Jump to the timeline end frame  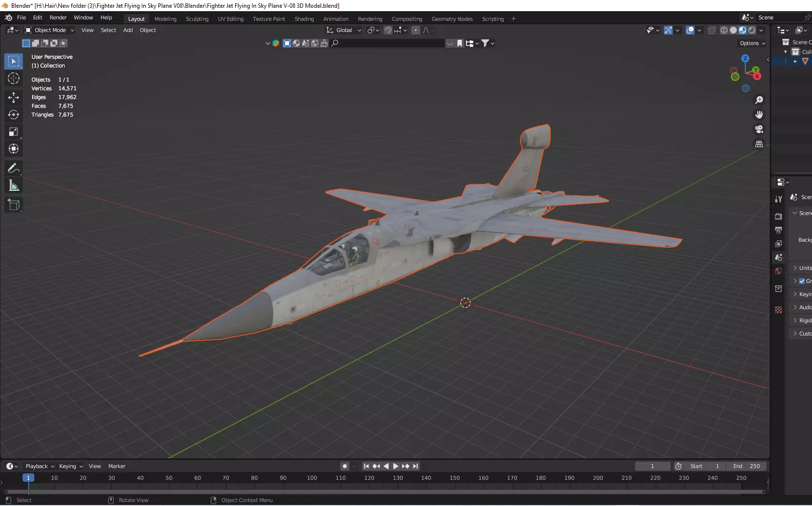tap(415, 466)
